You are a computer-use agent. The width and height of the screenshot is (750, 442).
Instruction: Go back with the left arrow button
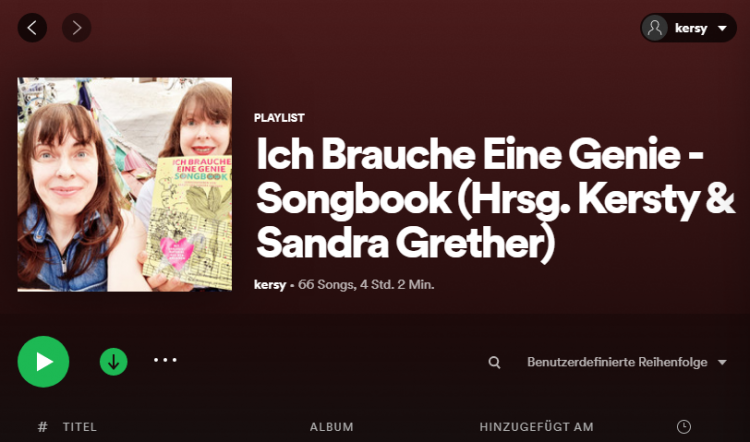click(32, 28)
